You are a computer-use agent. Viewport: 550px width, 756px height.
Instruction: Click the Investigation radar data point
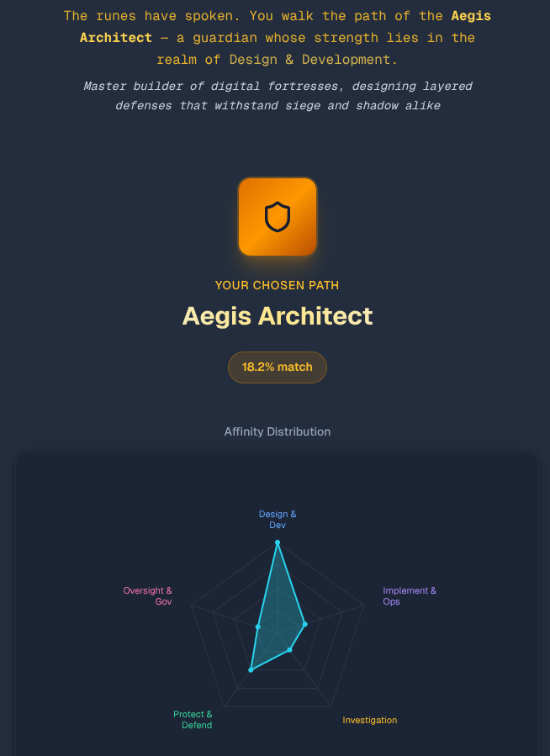coord(289,650)
